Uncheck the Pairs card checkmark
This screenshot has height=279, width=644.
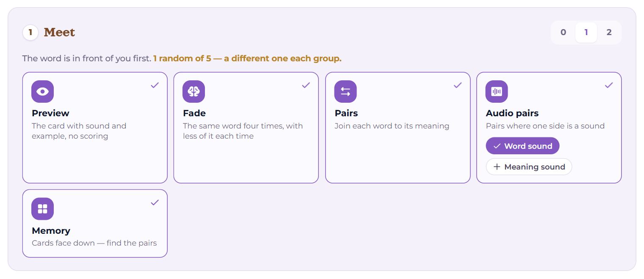[458, 85]
